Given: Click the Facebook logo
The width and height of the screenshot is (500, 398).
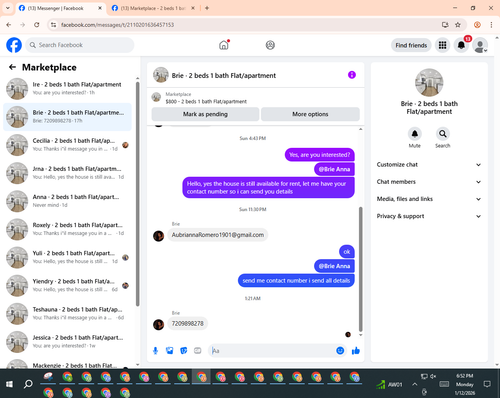Looking at the screenshot, I should pyautogui.click(x=14, y=45).
